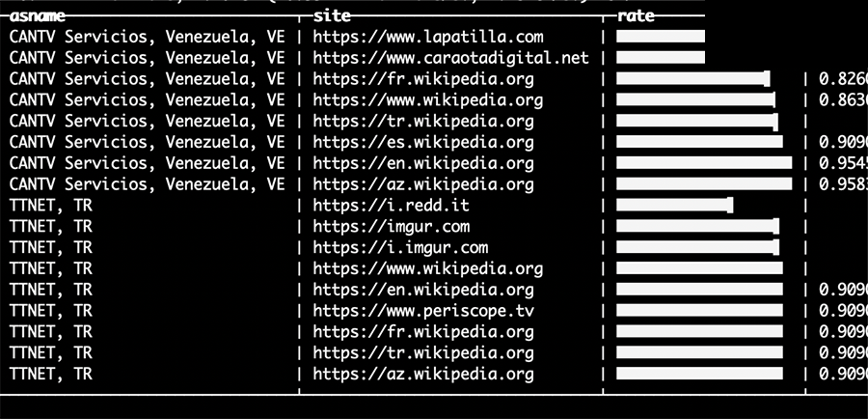Select the i.imgur.com URL
This screenshot has height=419, width=868.
(x=400, y=248)
